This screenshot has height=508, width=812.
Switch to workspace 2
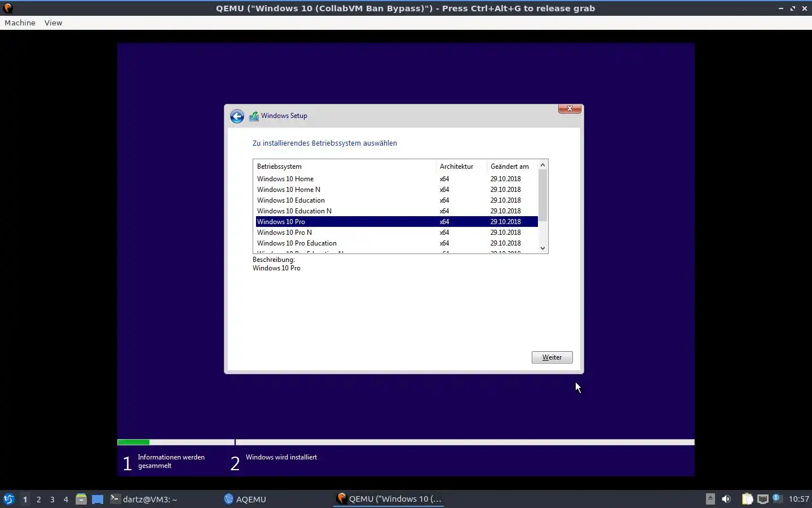[38, 499]
